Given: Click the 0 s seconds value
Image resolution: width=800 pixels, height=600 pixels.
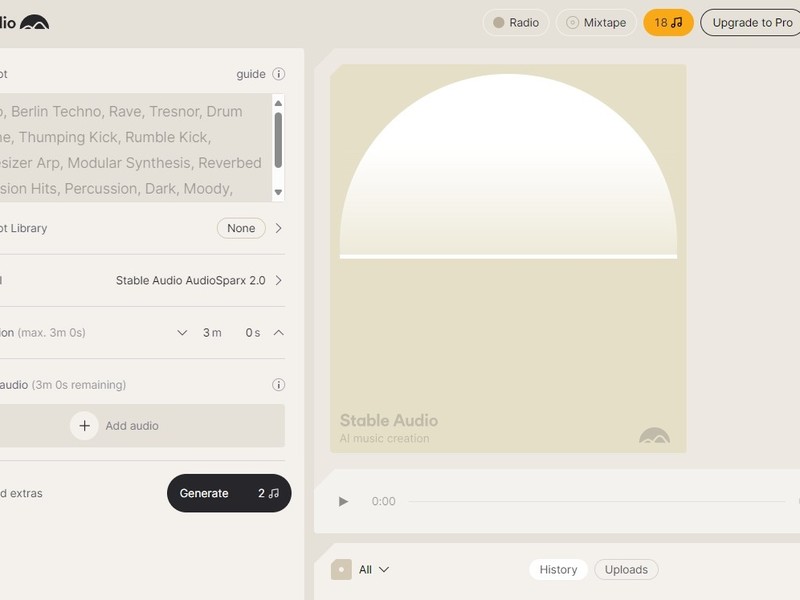Looking at the screenshot, I should (x=253, y=333).
